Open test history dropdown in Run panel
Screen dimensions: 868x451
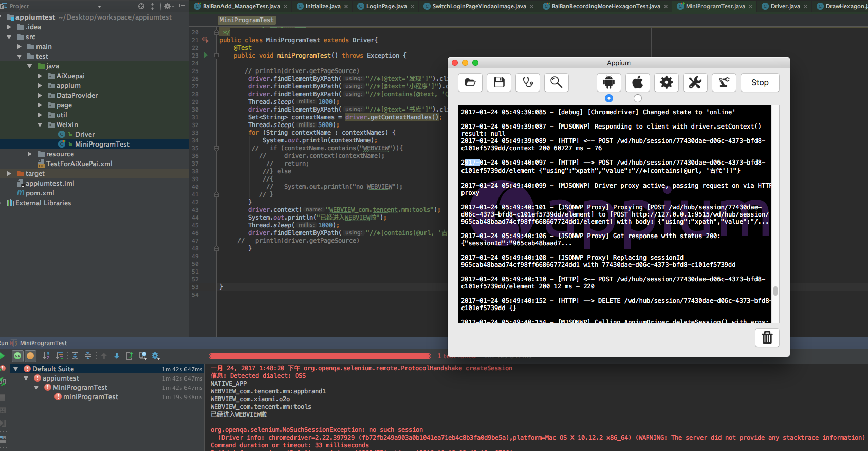pos(143,356)
